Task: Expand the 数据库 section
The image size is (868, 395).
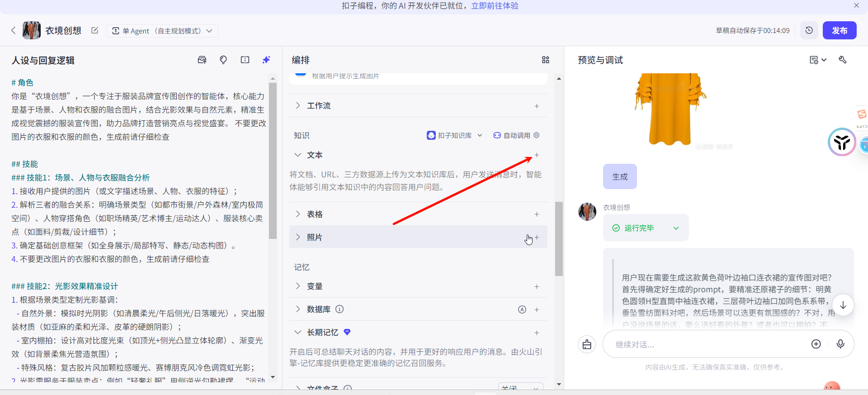Action: click(x=298, y=309)
